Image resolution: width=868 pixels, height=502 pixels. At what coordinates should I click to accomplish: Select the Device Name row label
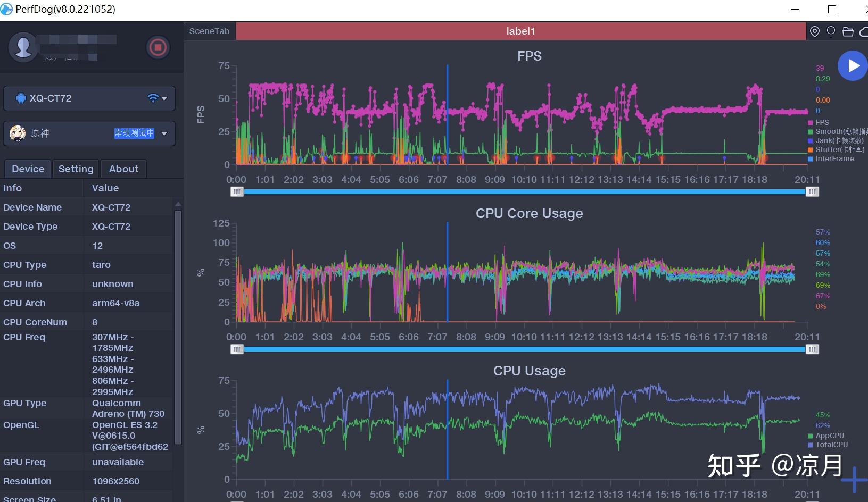point(32,207)
